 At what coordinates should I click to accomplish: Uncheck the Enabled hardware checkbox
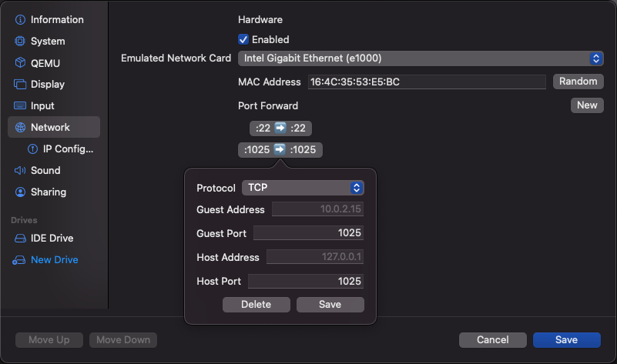pyautogui.click(x=244, y=39)
